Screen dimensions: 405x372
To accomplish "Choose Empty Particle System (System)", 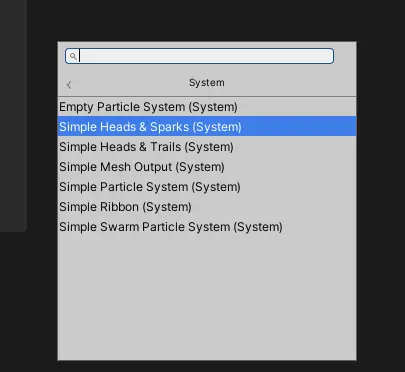I will (x=207, y=107).
